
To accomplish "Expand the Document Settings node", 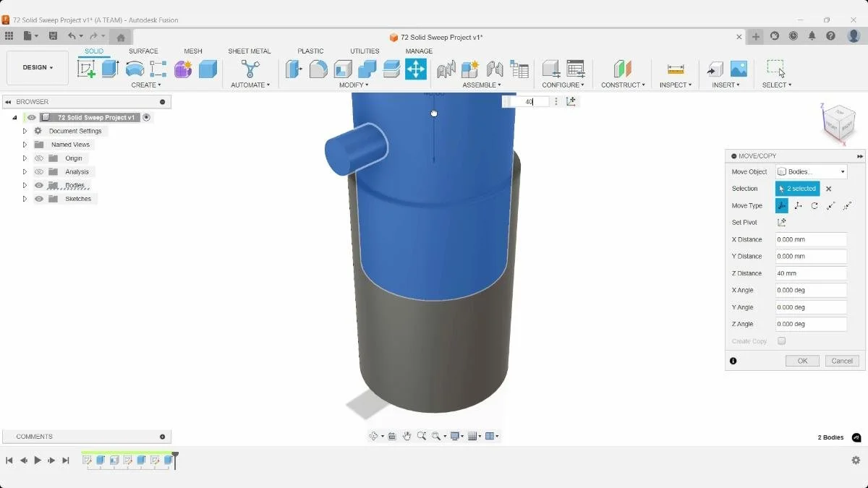I will 25,131.
